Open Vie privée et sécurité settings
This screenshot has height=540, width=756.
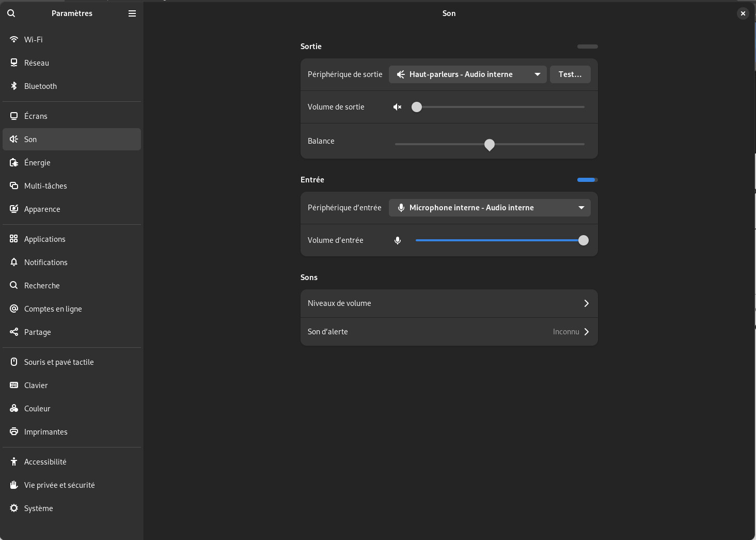[59, 485]
